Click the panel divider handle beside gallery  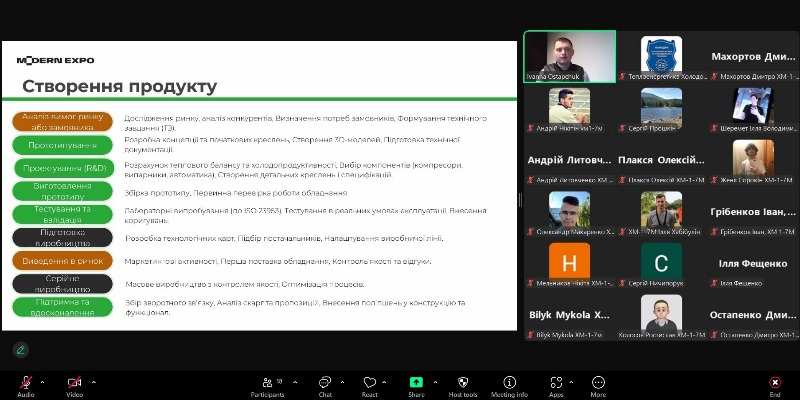(520, 200)
